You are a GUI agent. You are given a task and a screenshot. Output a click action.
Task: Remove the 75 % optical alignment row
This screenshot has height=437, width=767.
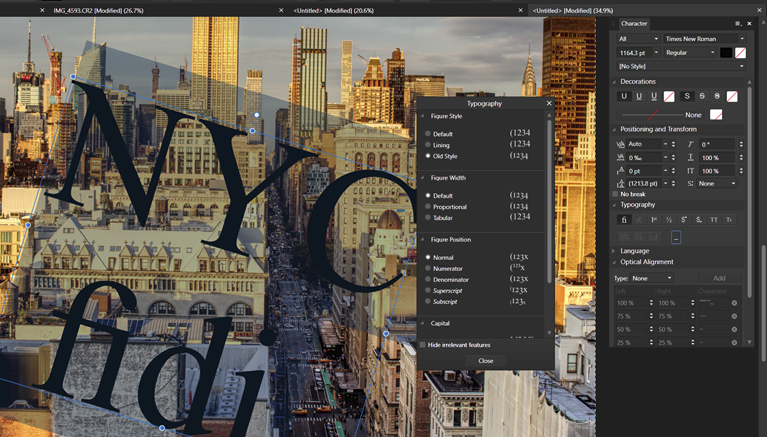tap(734, 317)
